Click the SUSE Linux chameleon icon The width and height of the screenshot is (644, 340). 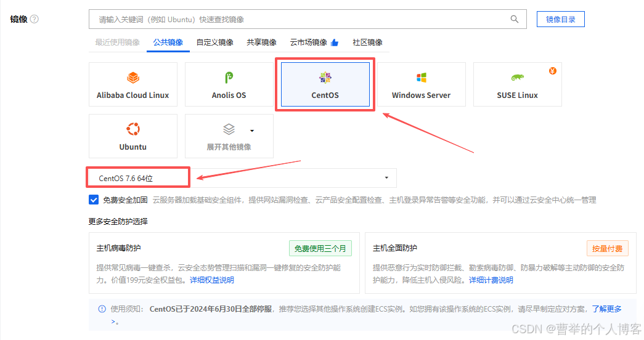517,77
